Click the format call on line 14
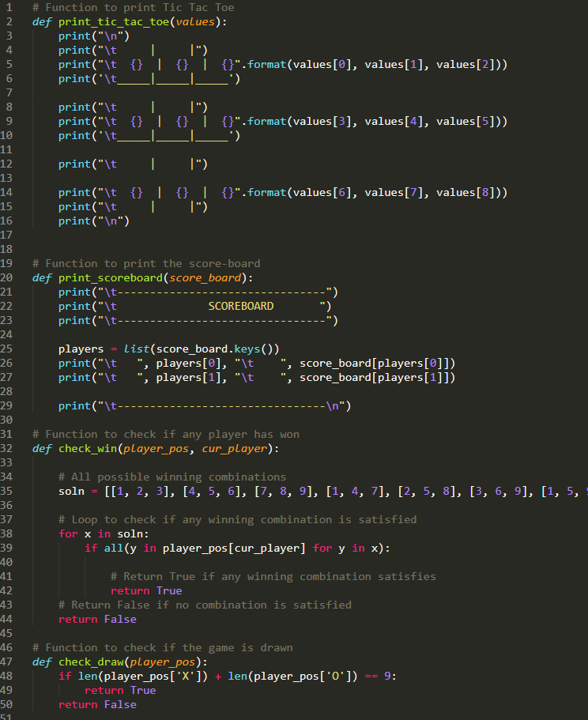 (x=267, y=193)
